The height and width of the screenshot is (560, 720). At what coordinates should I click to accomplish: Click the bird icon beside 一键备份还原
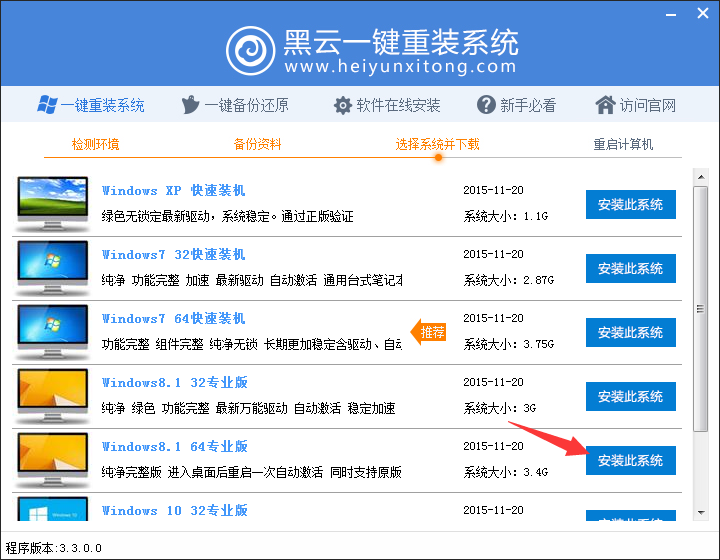190,105
